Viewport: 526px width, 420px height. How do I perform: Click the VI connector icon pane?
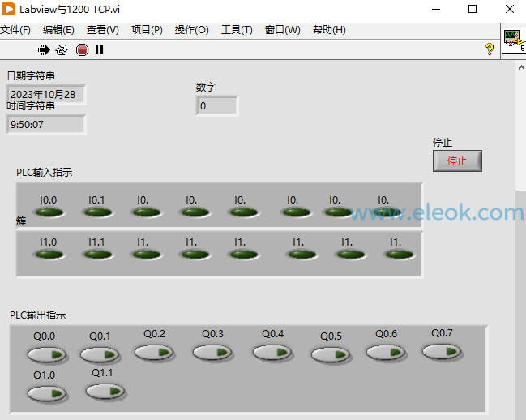point(514,41)
